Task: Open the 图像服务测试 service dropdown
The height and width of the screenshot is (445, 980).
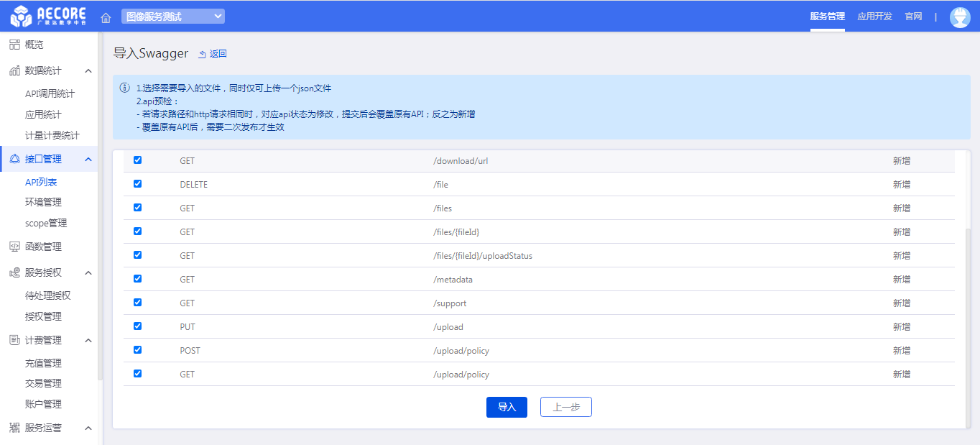Action: [x=172, y=17]
